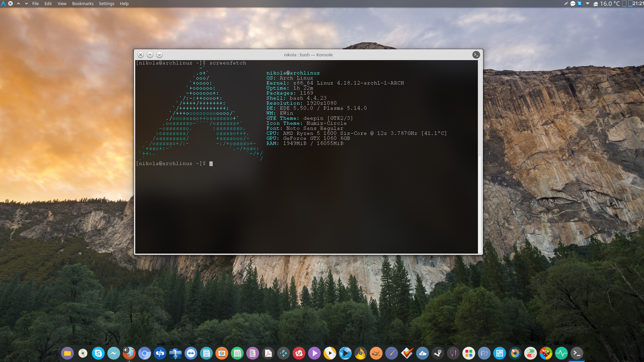
Task: Click the CPU AMD Ryzen 5 1600 line
Action: pos(357,133)
